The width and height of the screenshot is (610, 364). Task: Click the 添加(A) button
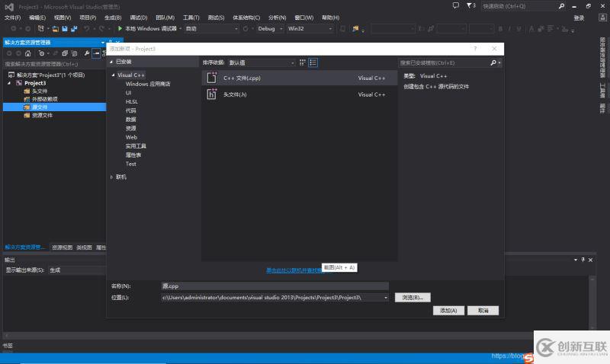(x=448, y=311)
